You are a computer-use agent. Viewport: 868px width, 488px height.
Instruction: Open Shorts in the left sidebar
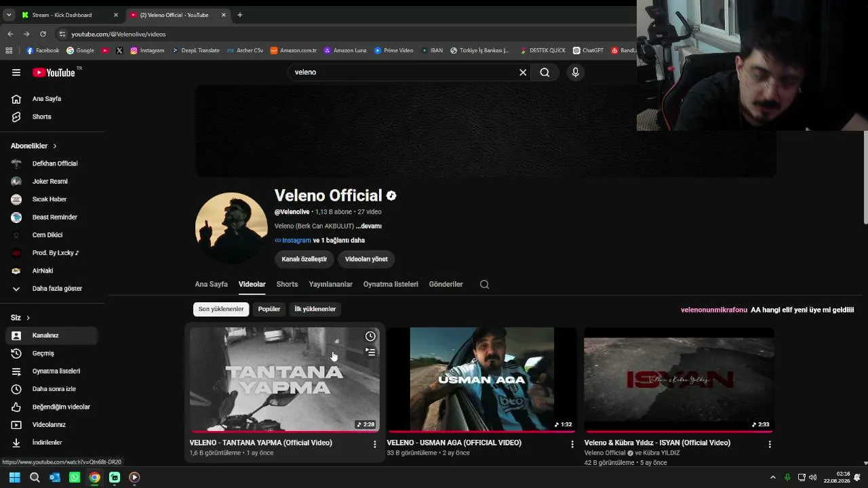pos(52,117)
